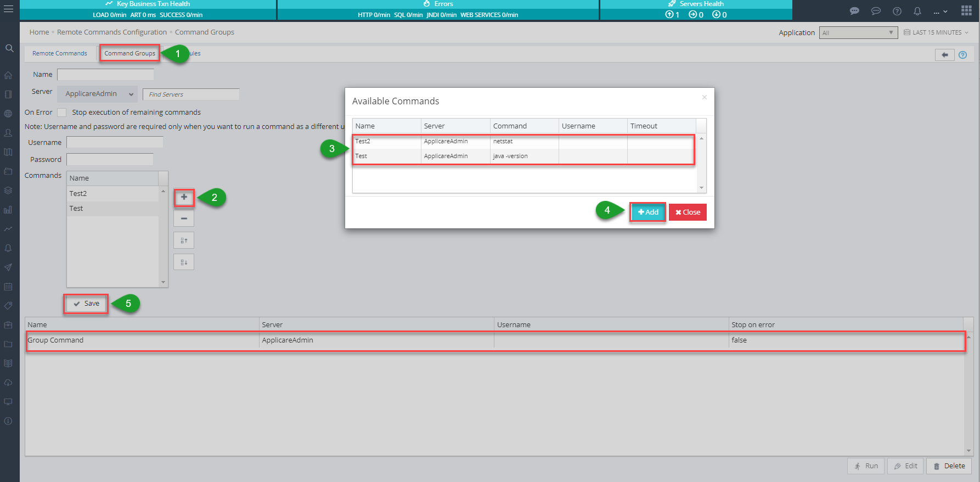
Task: Open the hamburger navigation menu
Action: (x=8, y=9)
